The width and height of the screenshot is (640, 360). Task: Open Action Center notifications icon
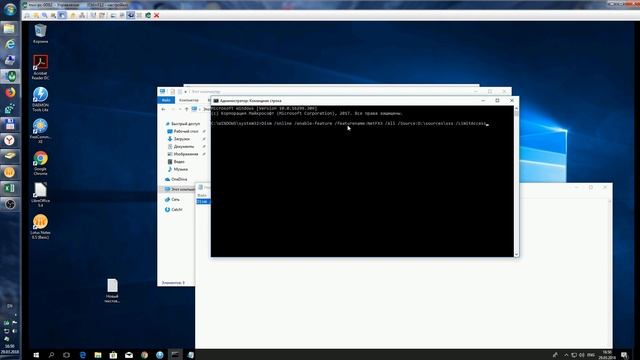pos(624,355)
